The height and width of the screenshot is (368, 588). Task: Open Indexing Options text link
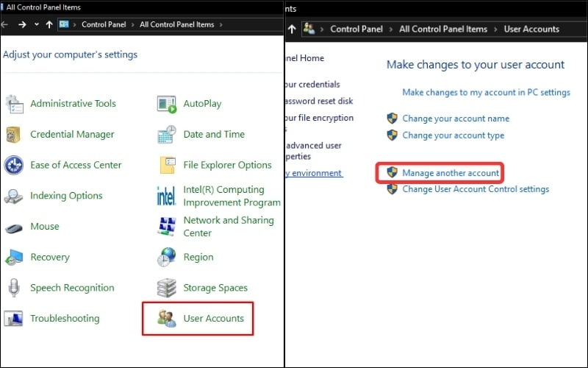66,196
